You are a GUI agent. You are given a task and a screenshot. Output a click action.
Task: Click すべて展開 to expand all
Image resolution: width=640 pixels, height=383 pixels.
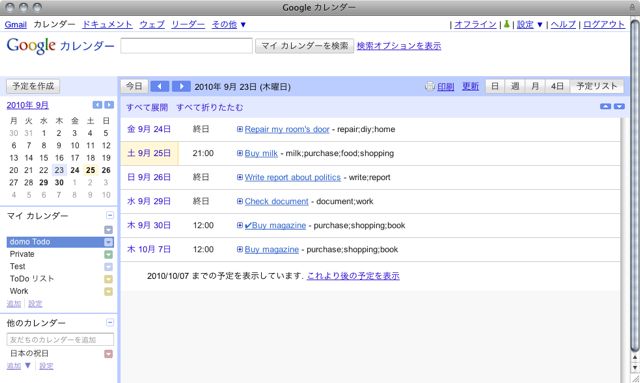147,107
